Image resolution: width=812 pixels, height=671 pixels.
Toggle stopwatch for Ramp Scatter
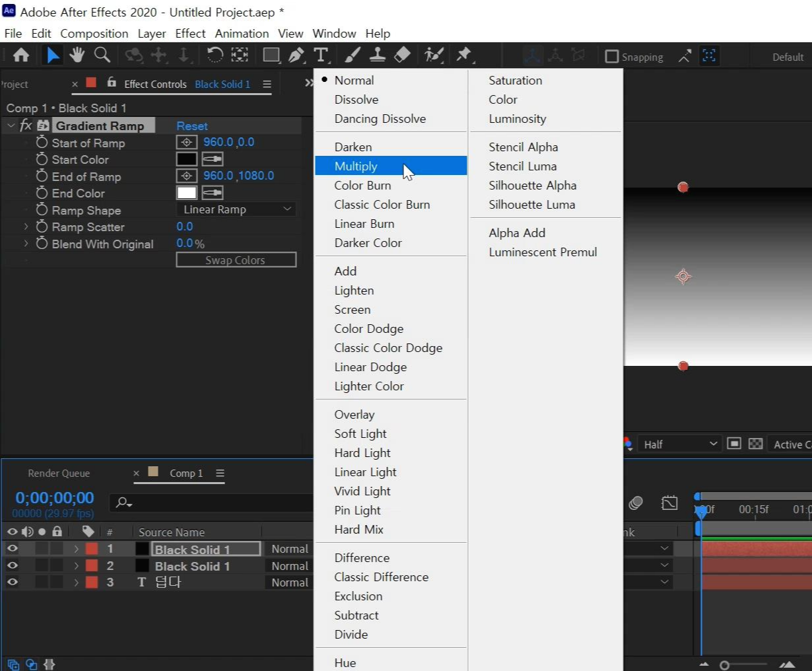[42, 227]
